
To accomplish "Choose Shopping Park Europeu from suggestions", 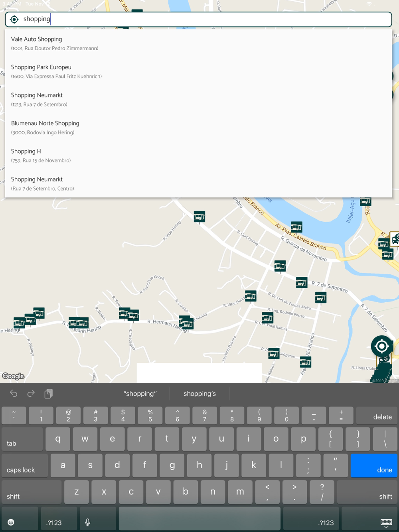I will pos(198,71).
